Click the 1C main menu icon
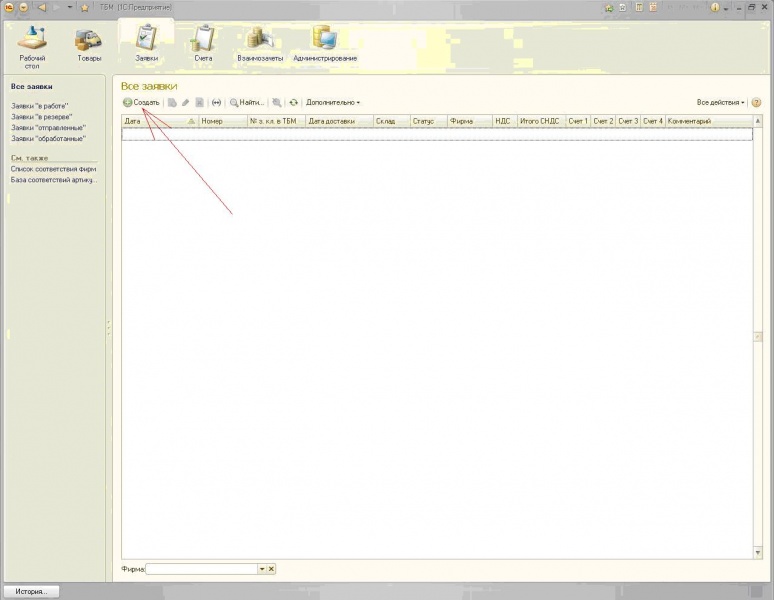The image size is (774, 600). (x=9, y=7)
